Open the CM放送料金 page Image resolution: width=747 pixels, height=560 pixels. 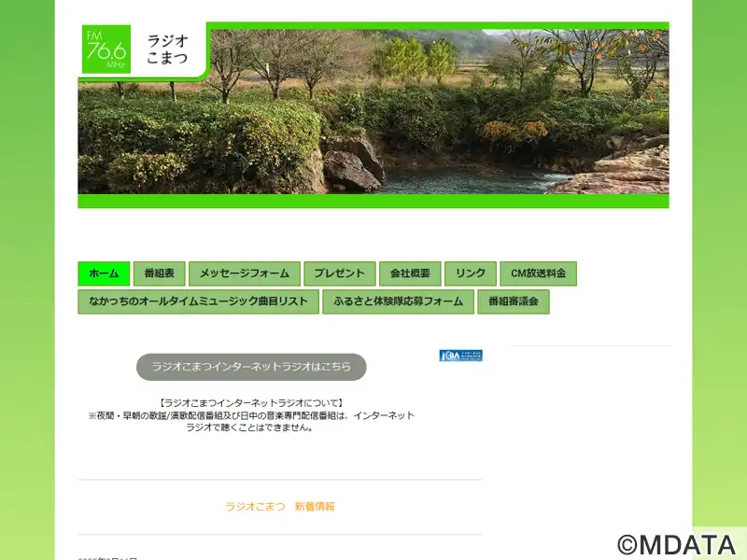click(x=538, y=273)
